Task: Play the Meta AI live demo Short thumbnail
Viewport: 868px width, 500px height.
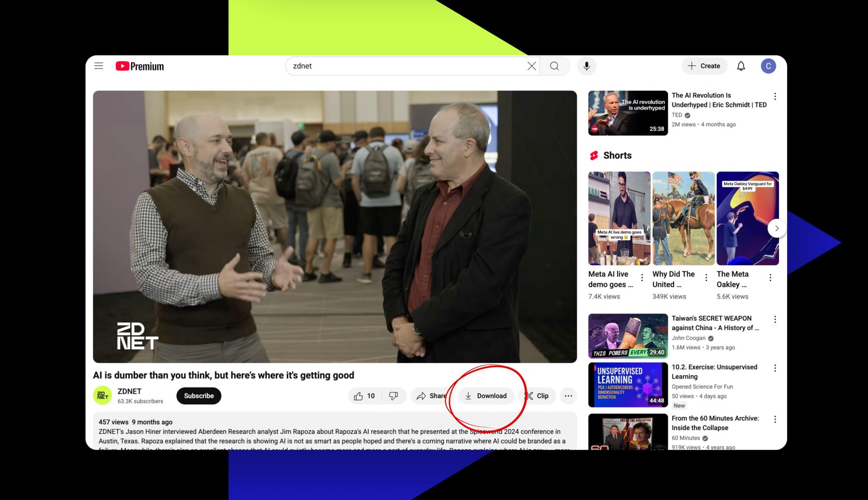Action: click(x=619, y=218)
